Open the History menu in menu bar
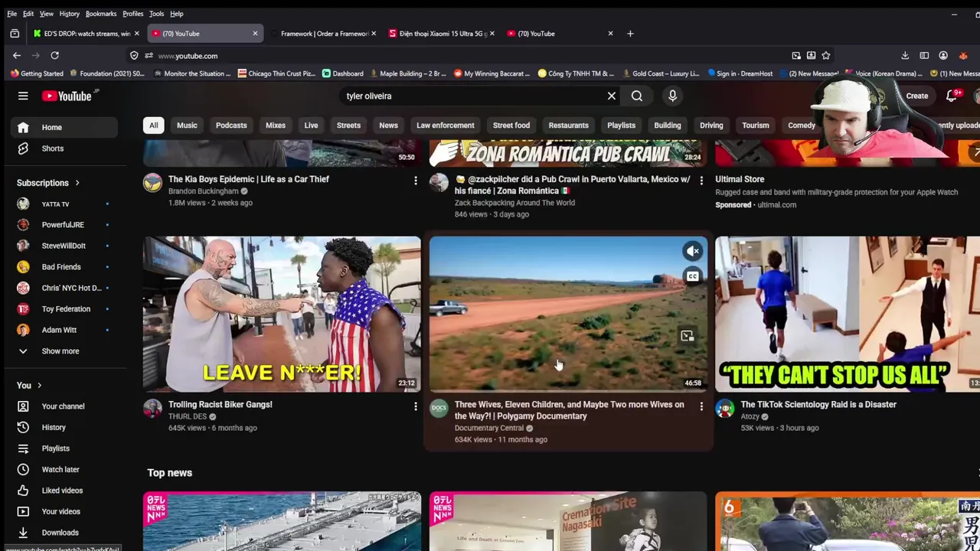This screenshot has height=551, width=980. pos(69,14)
